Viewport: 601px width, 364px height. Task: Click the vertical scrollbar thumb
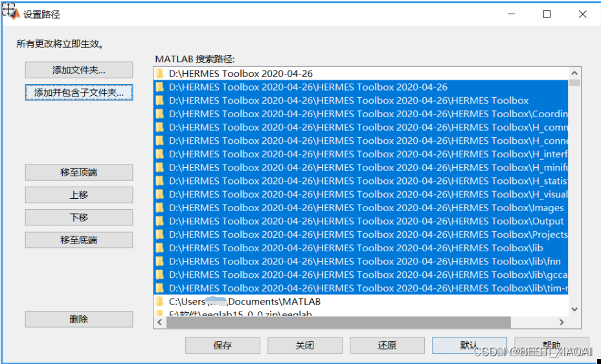574,83
